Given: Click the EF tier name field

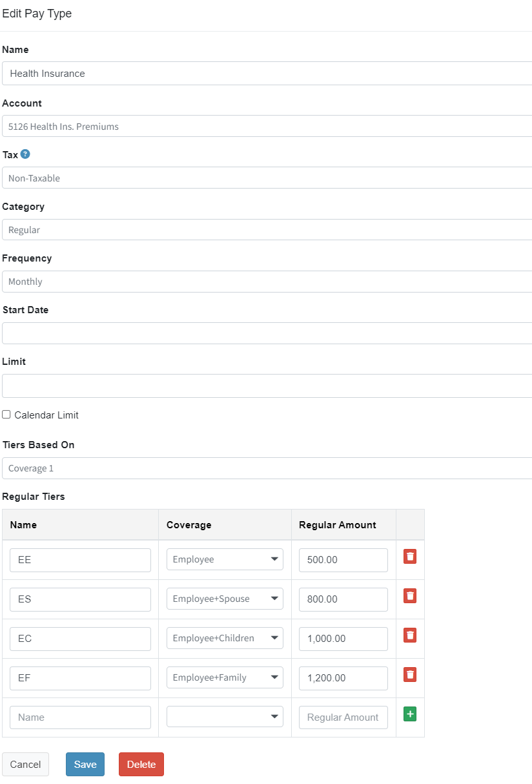Looking at the screenshot, I should (81, 678).
